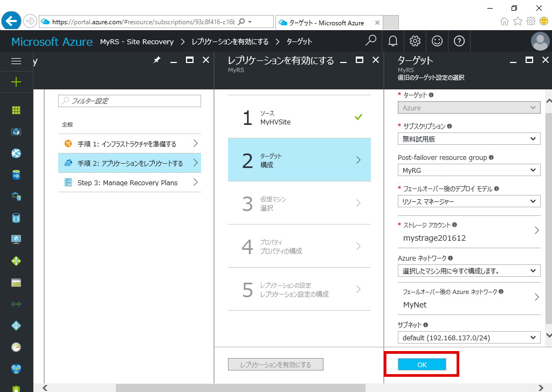
Task: Click the info icon beside サブスクリプション
Action: point(450,126)
